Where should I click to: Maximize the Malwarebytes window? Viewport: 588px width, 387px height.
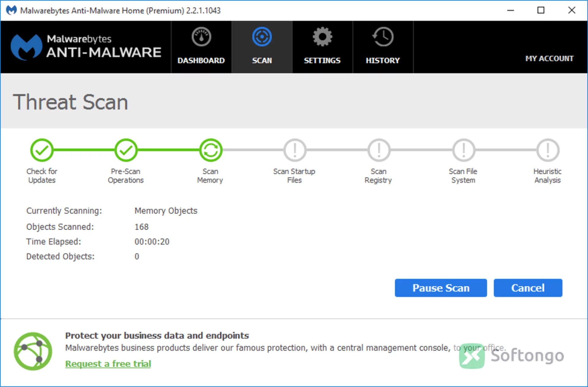pyautogui.click(x=541, y=10)
